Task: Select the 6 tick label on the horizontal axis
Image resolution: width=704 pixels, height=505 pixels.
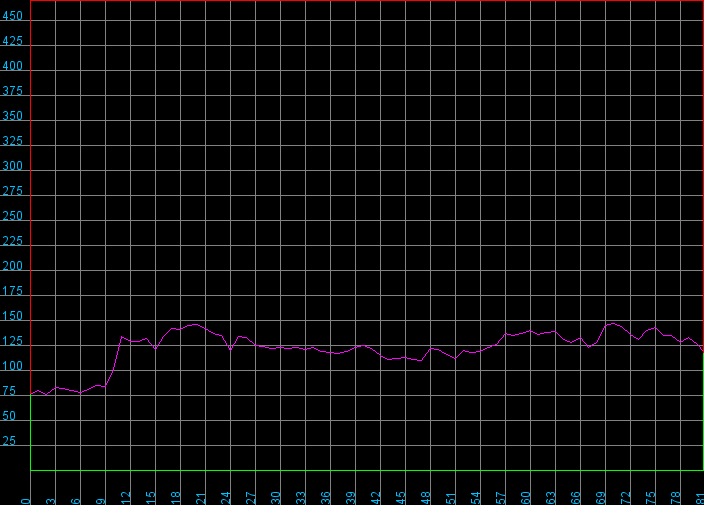Action: 76,501
